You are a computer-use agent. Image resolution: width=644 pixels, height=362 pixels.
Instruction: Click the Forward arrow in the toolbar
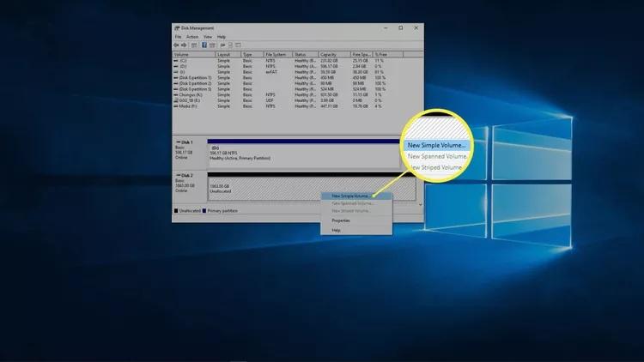pyautogui.click(x=183, y=45)
